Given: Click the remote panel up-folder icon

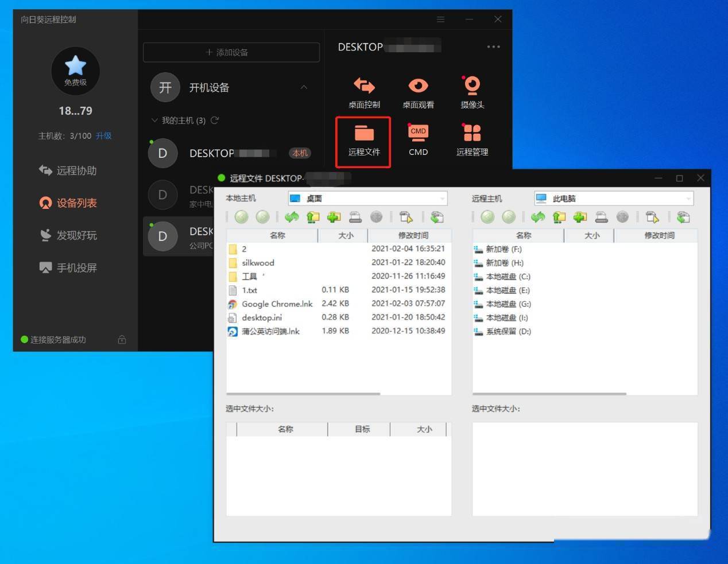Looking at the screenshot, I should (x=559, y=217).
